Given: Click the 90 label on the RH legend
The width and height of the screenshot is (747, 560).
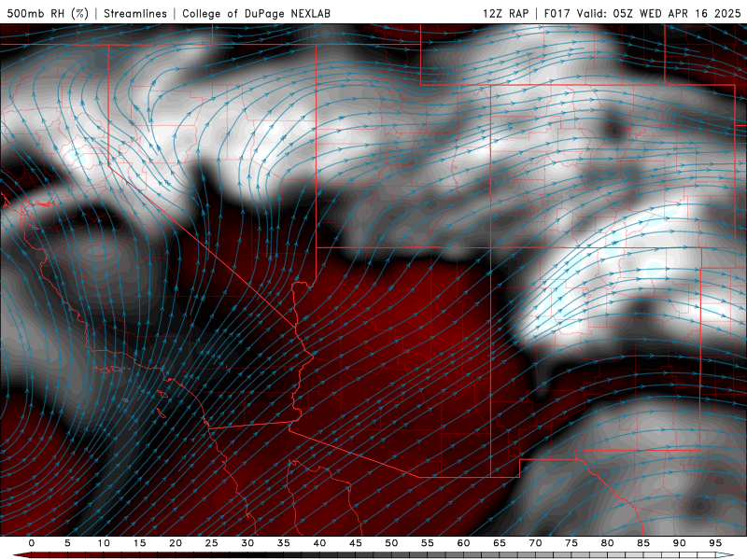Looking at the screenshot, I should click(679, 543).
